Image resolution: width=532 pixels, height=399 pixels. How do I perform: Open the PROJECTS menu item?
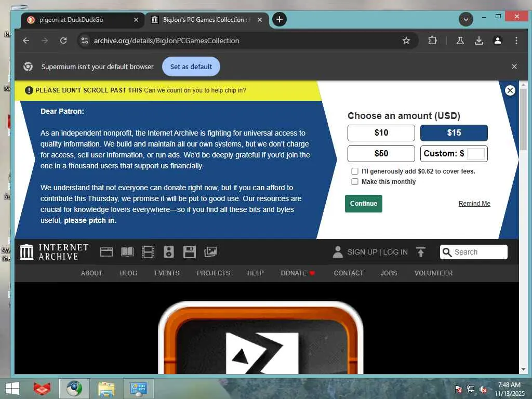pyautogui.click(x=213, y=273)
